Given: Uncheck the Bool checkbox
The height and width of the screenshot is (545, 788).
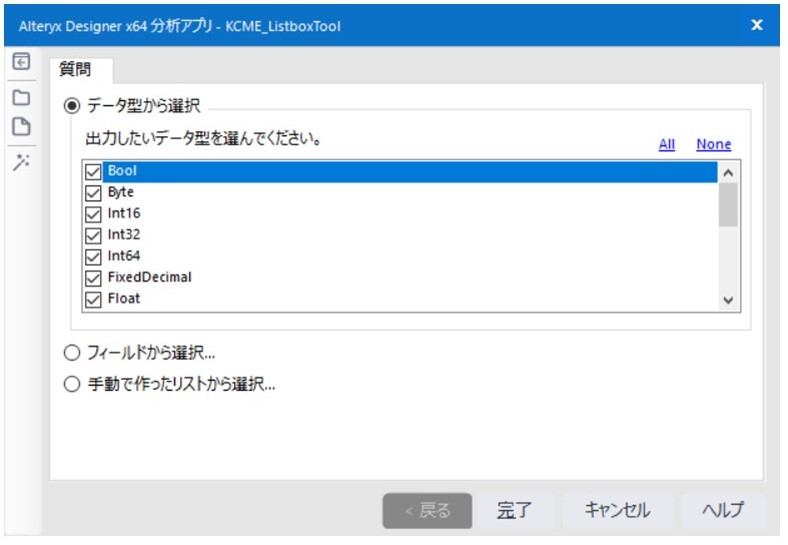Looking at the screenshot, I should coord(95,172).
